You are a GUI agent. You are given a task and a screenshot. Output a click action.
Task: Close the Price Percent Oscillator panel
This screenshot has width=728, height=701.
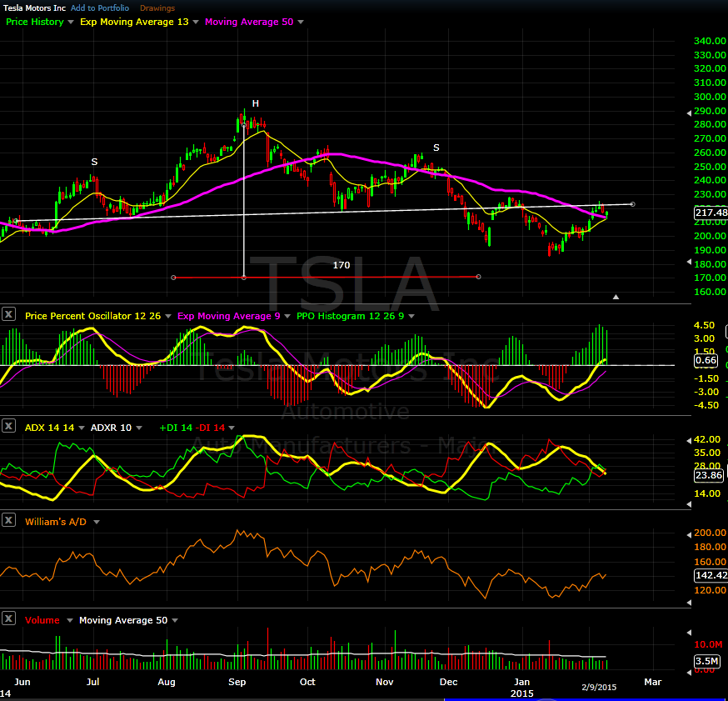pyautogui.click(x=8, y=314)
